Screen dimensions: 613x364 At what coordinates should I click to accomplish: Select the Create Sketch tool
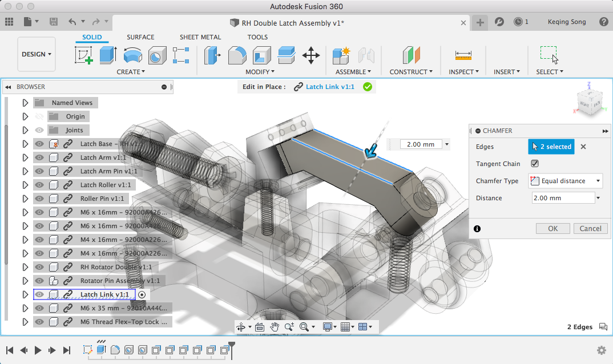(x=84, y=55)
